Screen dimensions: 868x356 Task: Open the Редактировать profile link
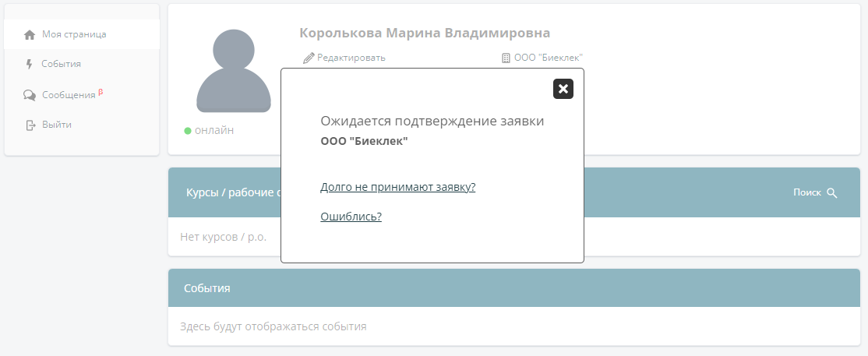(351, 58)
